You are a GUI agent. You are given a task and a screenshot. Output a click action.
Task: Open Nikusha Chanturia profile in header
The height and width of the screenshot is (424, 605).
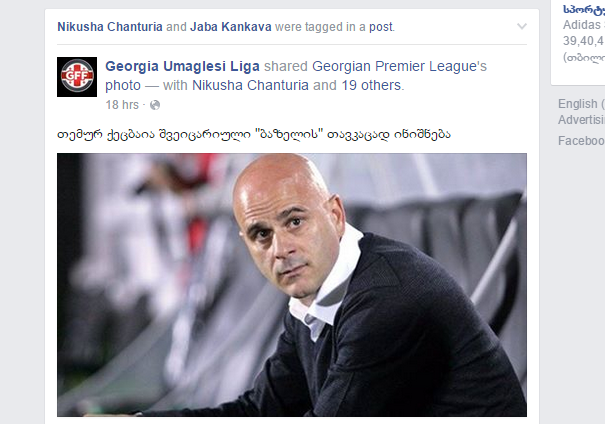[110, 27]
